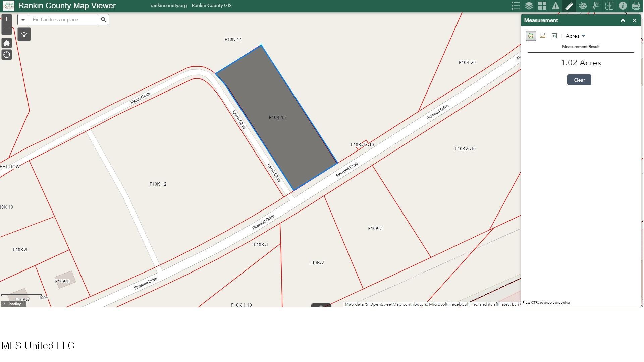Image resolution: width=644 pixels, height=362 pixels.
Task: Zoom in with the plus button
Action: pos(7,19)
